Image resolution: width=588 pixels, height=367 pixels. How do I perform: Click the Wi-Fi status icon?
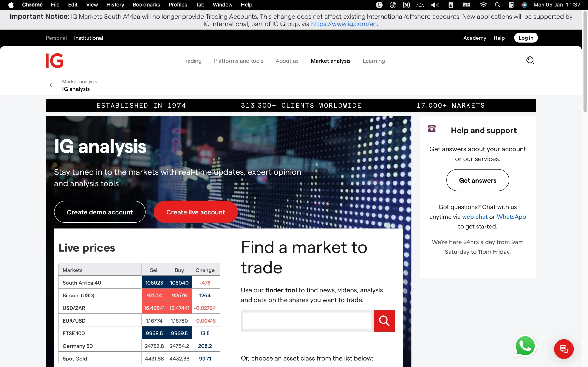(x=483, y=5)
